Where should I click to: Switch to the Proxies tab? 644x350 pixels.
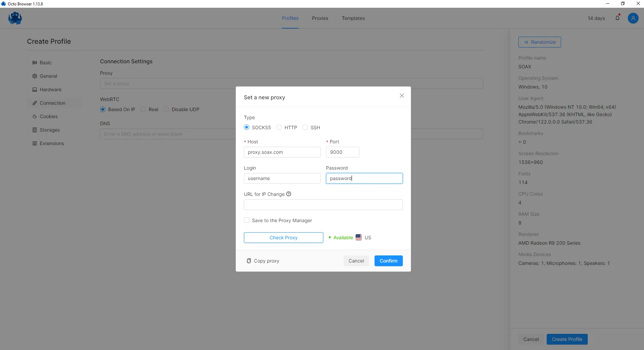click(x=320, y=18)
